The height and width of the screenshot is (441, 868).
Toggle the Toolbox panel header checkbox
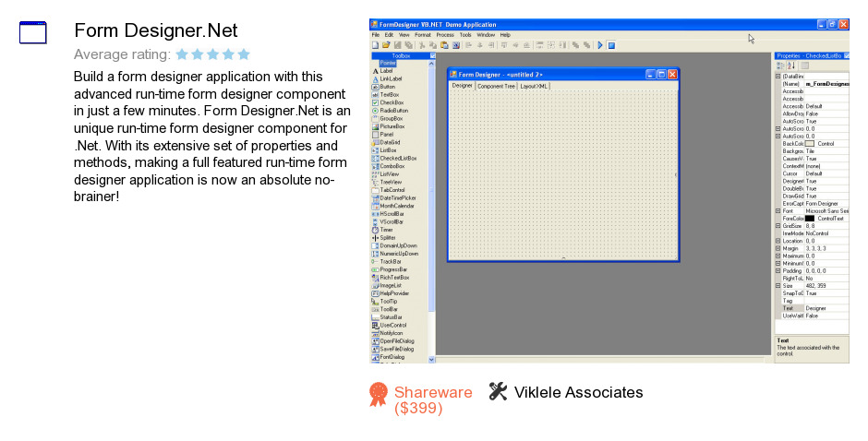tap(433, 55)
